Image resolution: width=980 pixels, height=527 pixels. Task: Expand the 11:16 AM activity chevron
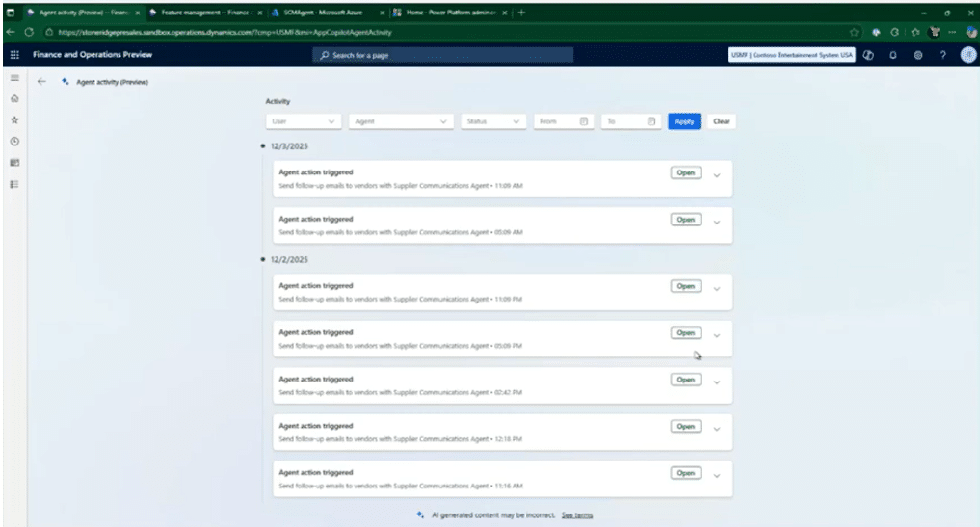tap(717, 476)
